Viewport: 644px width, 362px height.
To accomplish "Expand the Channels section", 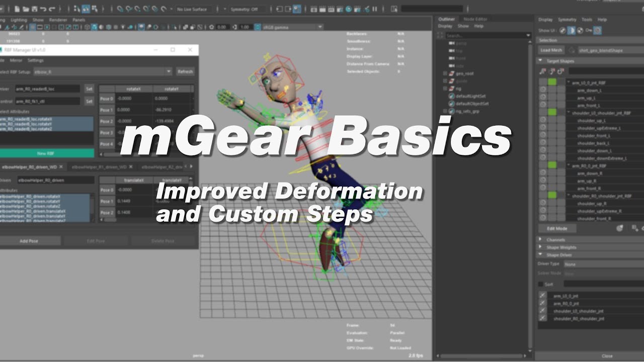I will pos(540,240).
